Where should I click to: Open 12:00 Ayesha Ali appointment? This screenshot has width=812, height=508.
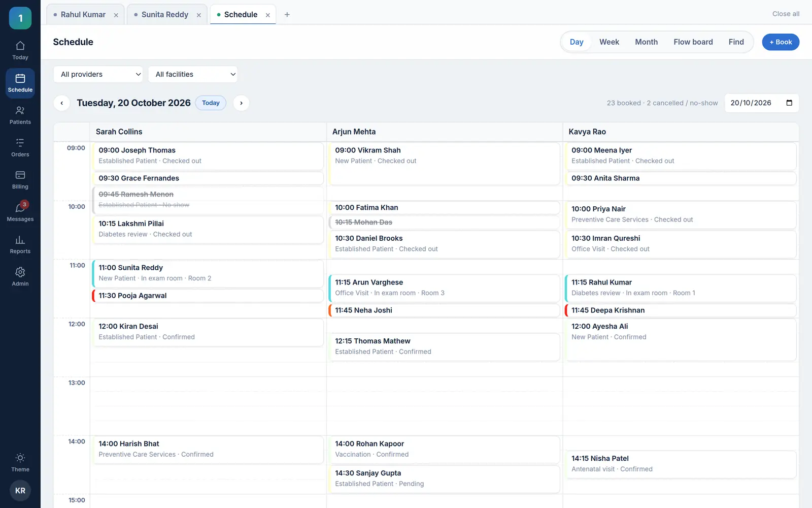click(x=681, y=339)
